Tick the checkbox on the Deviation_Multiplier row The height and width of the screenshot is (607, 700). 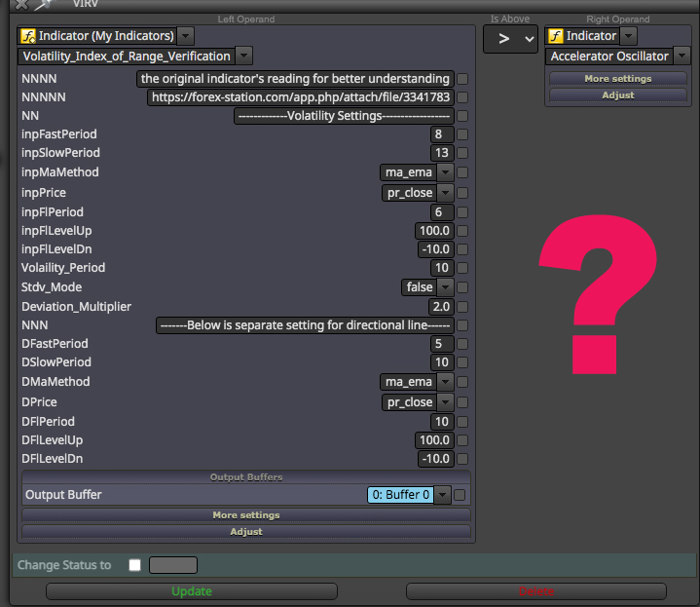click(x=462, y=307)
